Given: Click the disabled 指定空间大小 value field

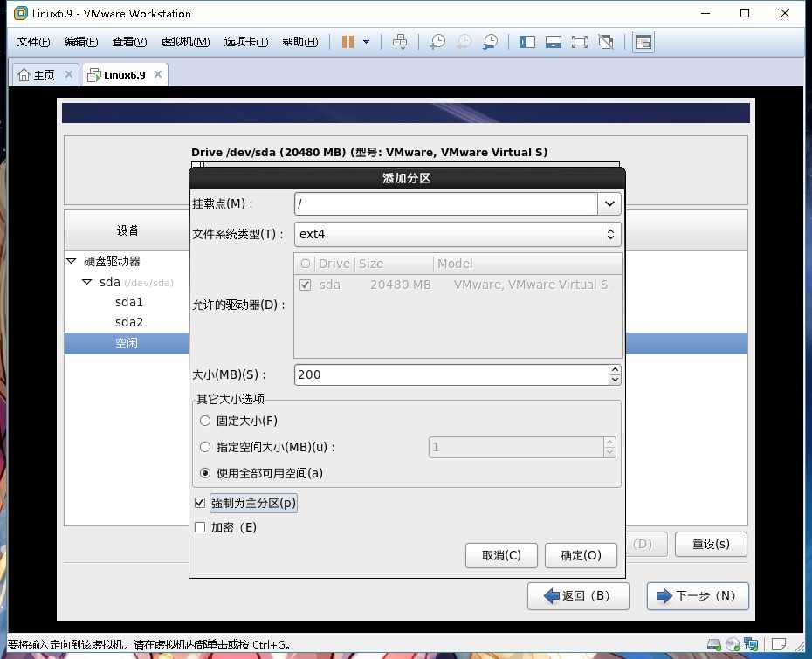Looking at the screenshot, I should pos(516,447).
